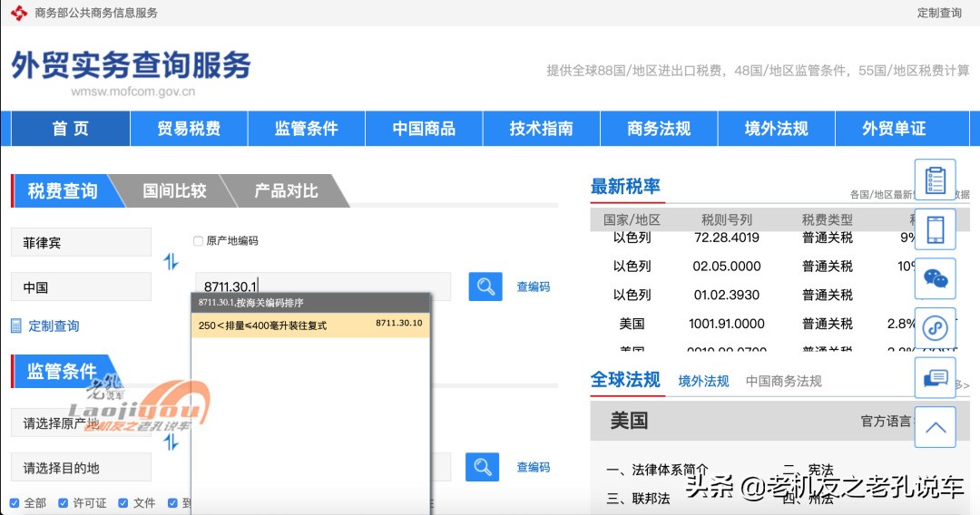
Task: Switch to 产品对比 tab
Action: (x=286, y=190)
